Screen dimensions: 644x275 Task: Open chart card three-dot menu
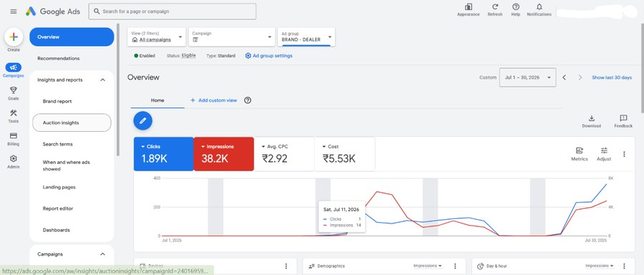pyautogui.click(x=624, y=154)
